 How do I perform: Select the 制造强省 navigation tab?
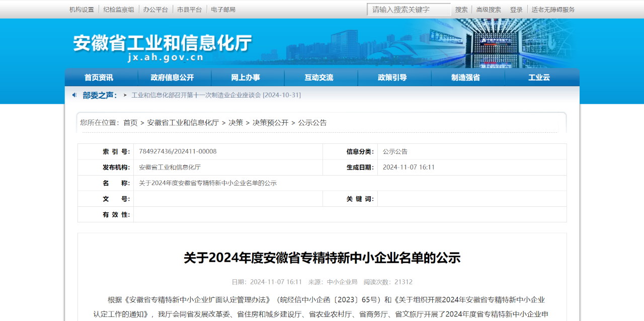465,77
